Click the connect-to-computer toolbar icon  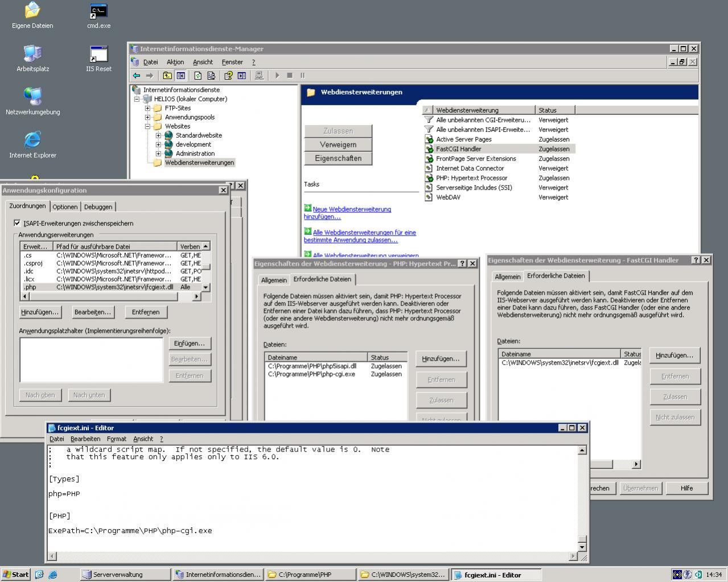(x=260, y=75)
